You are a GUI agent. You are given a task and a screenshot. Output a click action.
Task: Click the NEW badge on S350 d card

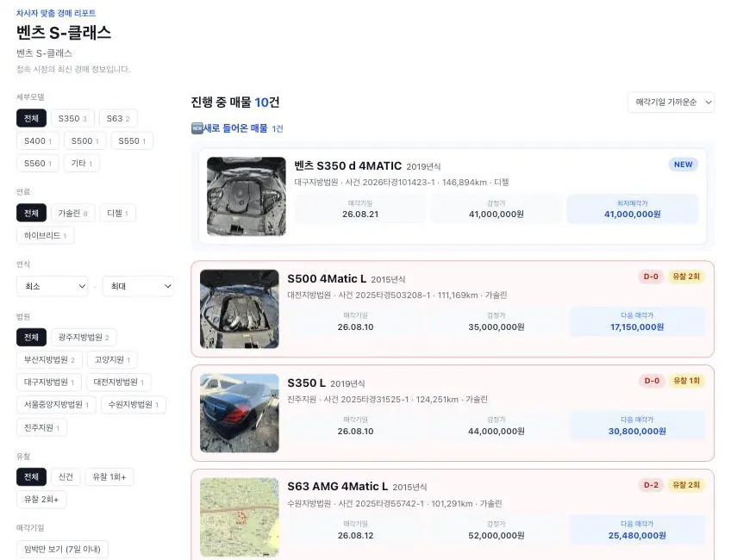[x=683, y=165]
